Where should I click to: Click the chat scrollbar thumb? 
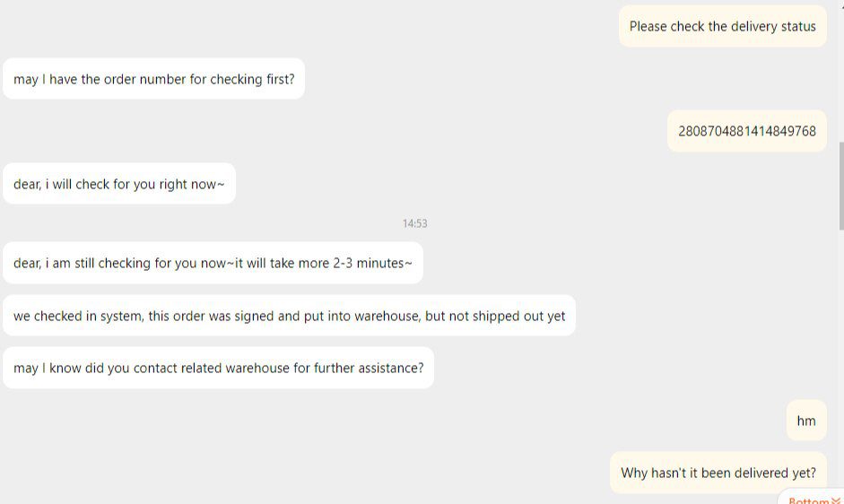pyautogui.click(x=840, y=184)
